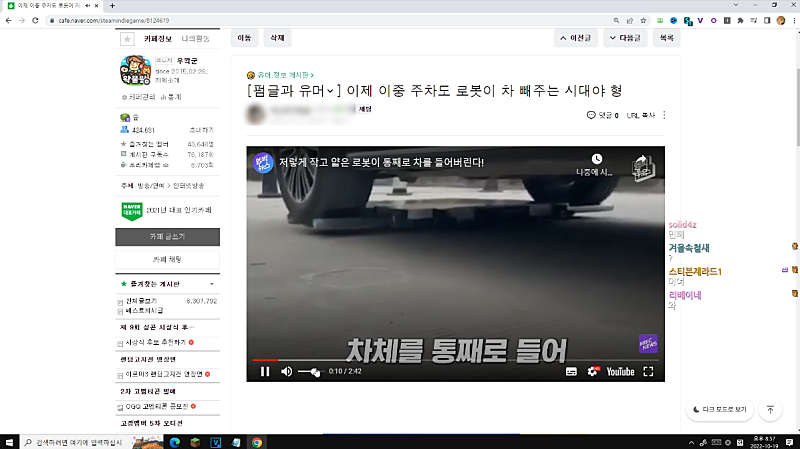Bookmark the page with the star icon
The image size is (800, 449).
point(643,20)
